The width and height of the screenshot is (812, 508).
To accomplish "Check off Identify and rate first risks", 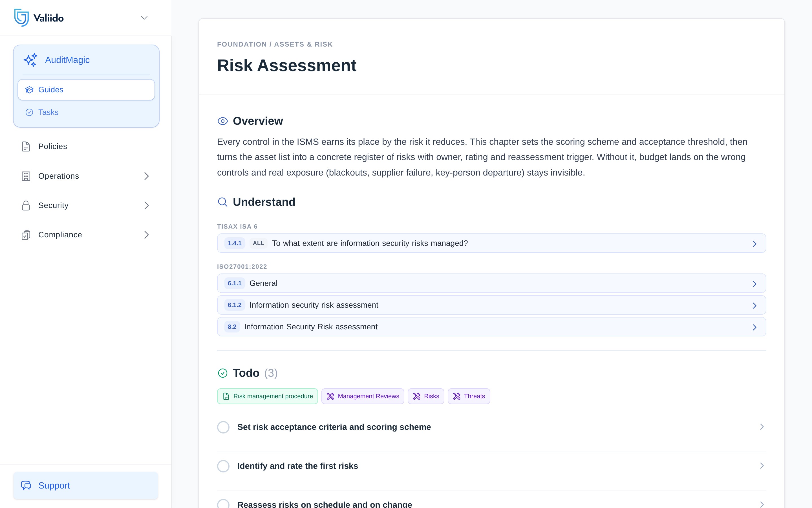I will (x=223, y=466).
